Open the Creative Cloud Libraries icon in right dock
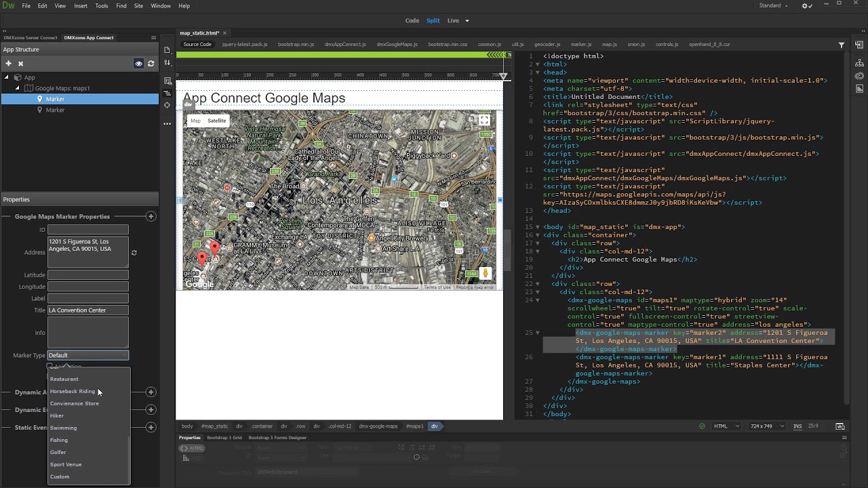The width and height of the screenshot is (868, 488). click(x=859, y=76)
